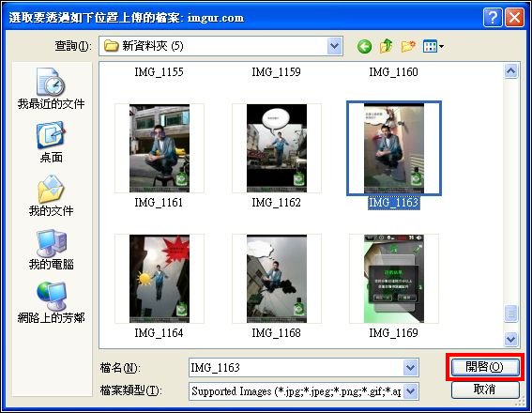Screen dimensions: 532x413
Task: Click the IMG_1155 file name
Action: click(x=159, y=72)
